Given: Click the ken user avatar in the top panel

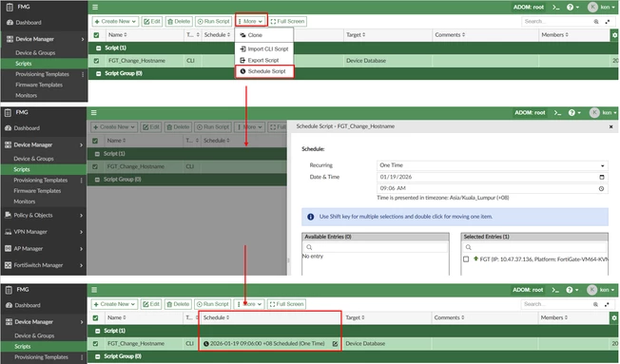Looking at the screenshot, I should 592,7.
